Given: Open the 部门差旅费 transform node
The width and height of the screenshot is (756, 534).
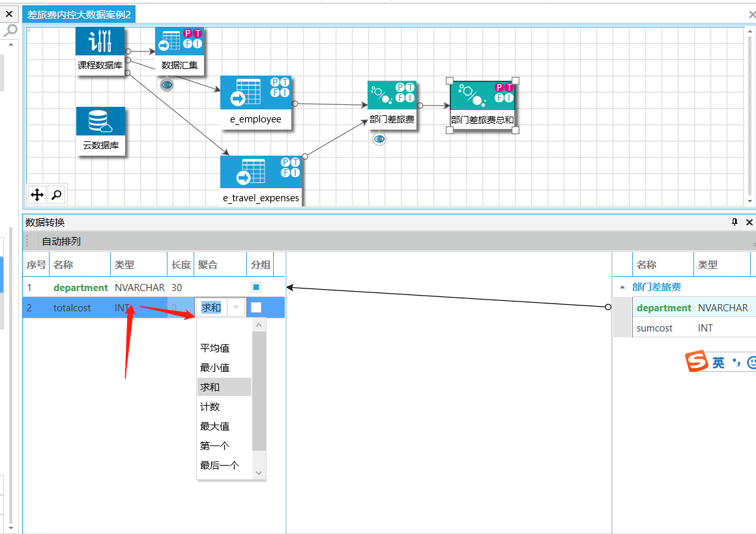Looking at the screenshot, I should 392,96.
